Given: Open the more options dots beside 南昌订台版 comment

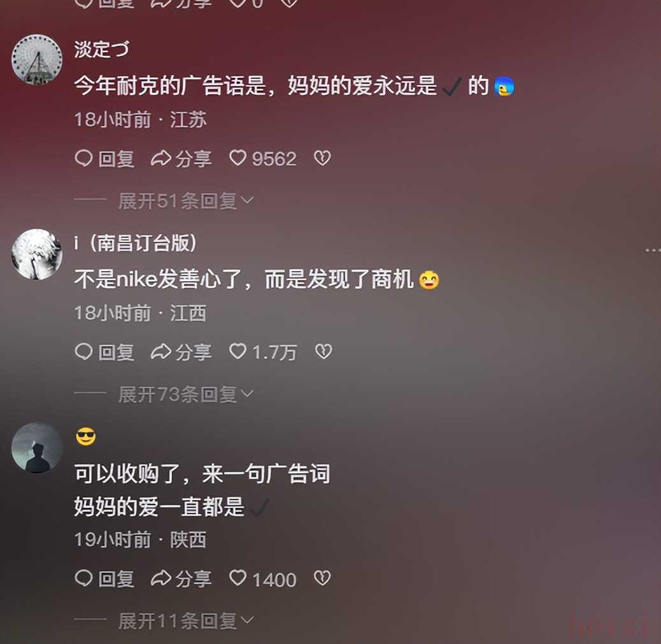Looking at the screenshot, I should point(653,250).
